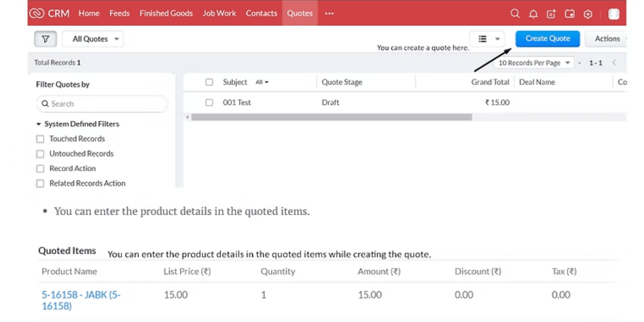The image size is (644, 322).
Task: Open the 5-16158 - JABK product link
Action: coord(81,300)
